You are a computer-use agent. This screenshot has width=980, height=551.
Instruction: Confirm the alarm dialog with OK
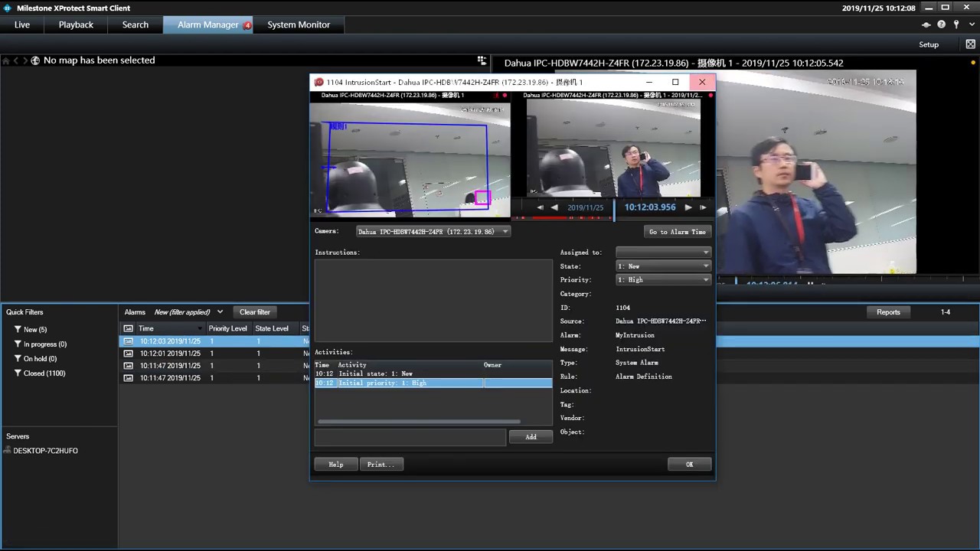point(689,465)
